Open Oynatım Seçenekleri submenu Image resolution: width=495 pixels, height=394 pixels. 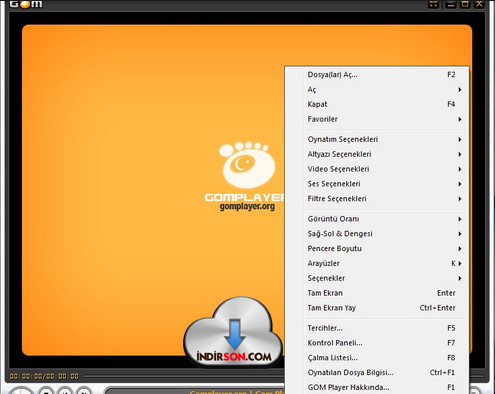(x=377, y=139)
